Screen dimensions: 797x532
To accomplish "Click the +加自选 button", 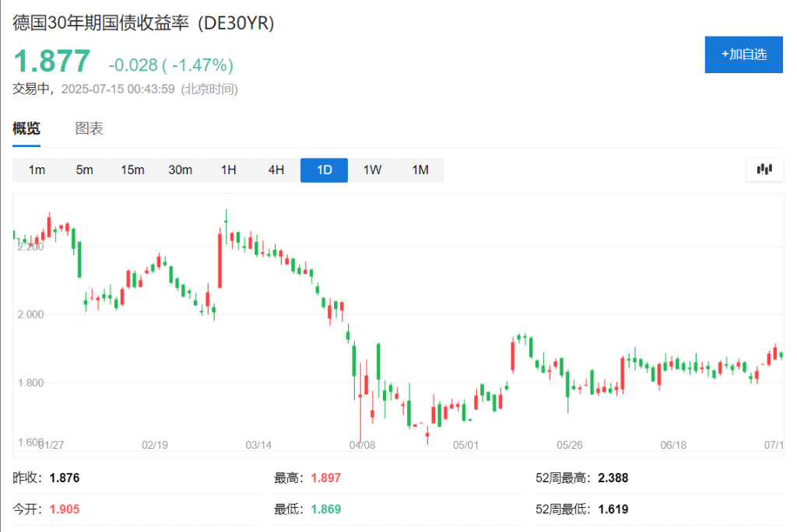I will click(x=743, y=54).
